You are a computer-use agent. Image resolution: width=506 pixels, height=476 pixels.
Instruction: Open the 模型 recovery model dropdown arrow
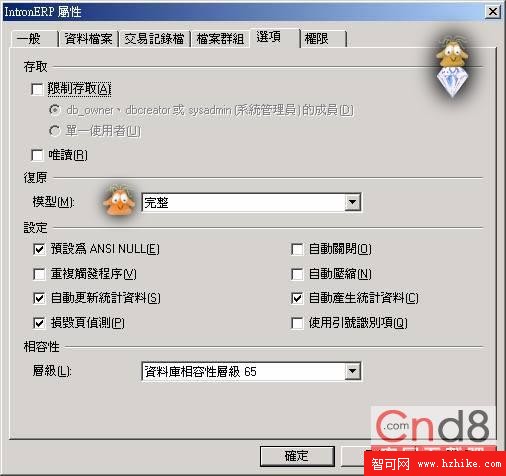click(353, 202)
